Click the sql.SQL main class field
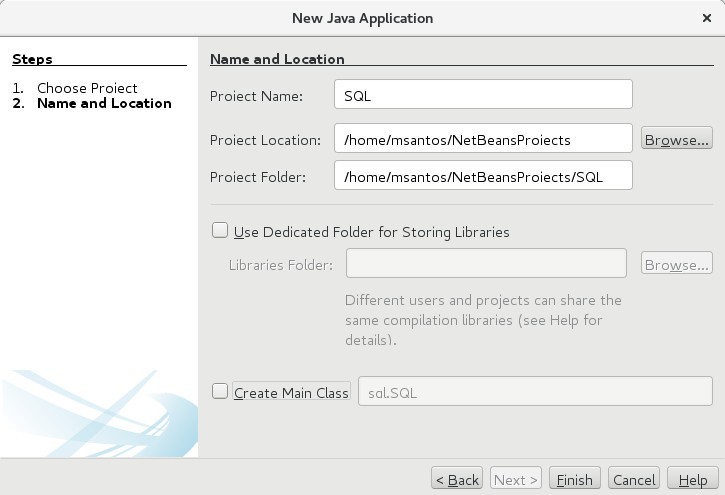Screen dimensions: 725x495 coord(535,392)
